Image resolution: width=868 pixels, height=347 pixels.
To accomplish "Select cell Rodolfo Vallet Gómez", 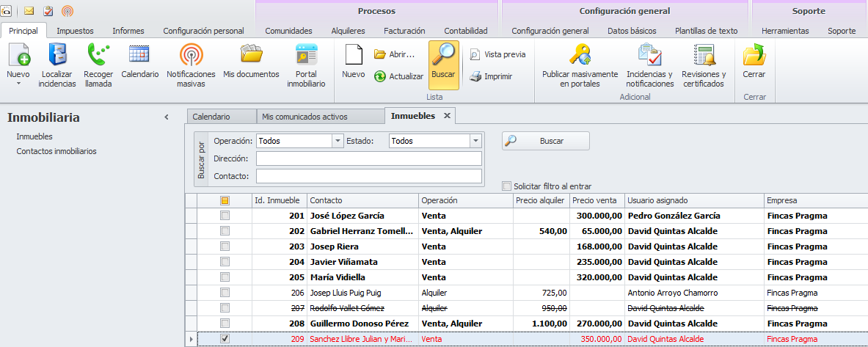I will (x=362, y=307).
